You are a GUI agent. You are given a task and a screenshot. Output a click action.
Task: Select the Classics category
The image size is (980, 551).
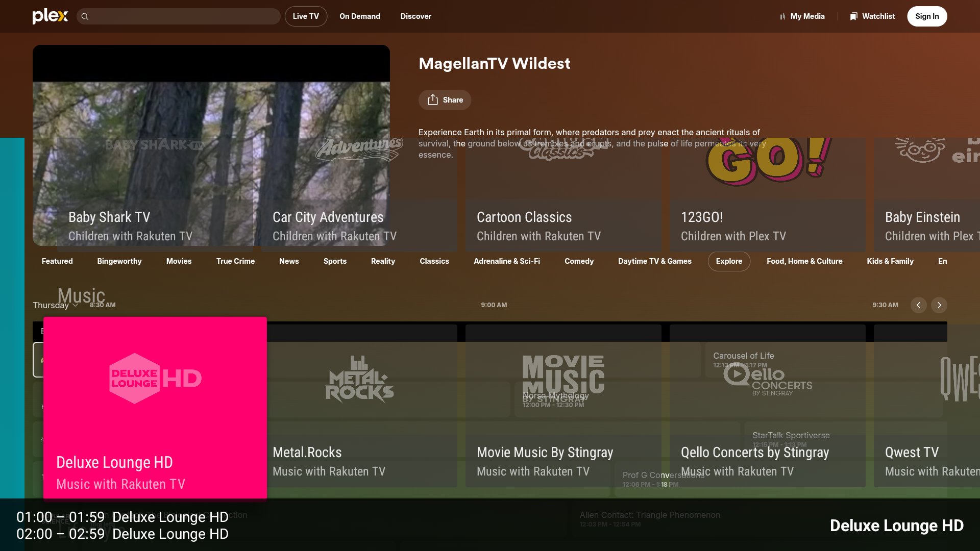coord(434,261)
